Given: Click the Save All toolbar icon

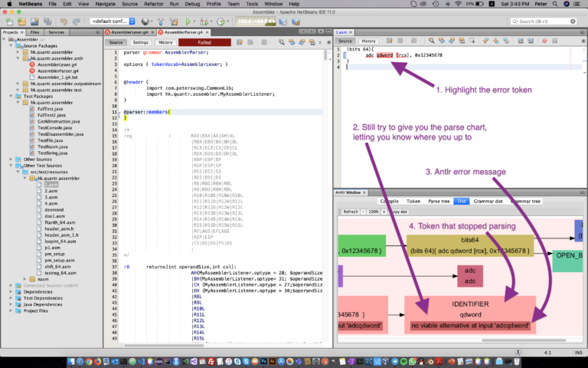Looking at the screenshot, I should pos(47,21).
